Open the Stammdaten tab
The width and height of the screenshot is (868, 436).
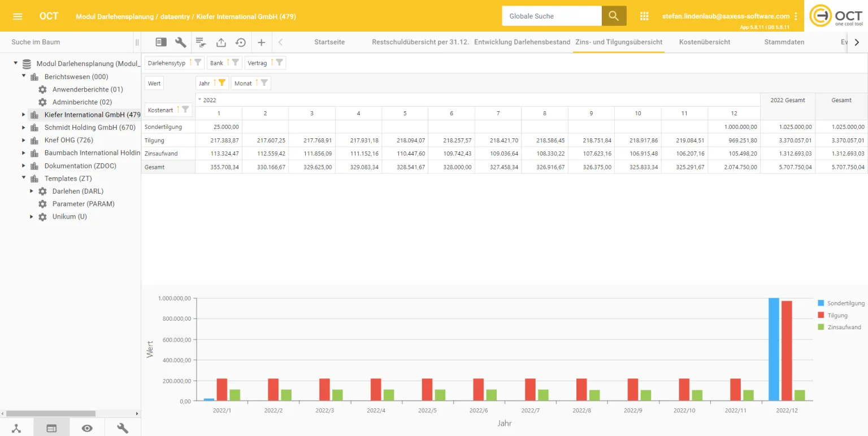click(x=784, y=42)
